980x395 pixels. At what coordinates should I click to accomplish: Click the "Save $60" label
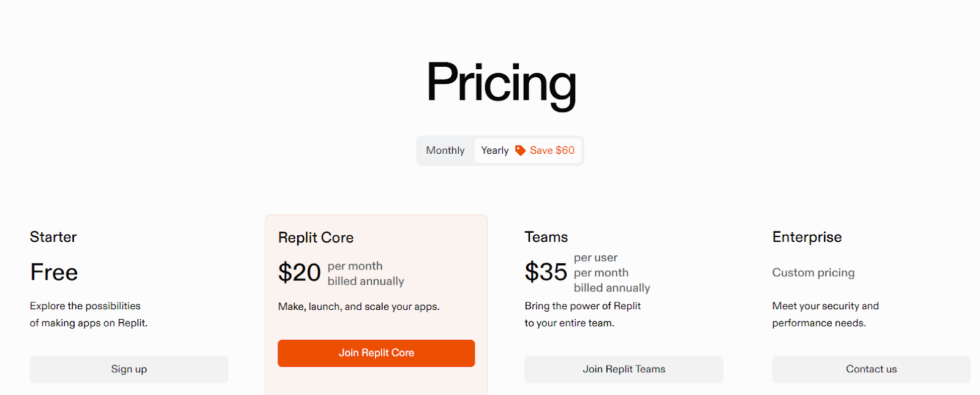pyautogui.click(x=552, y=151)
